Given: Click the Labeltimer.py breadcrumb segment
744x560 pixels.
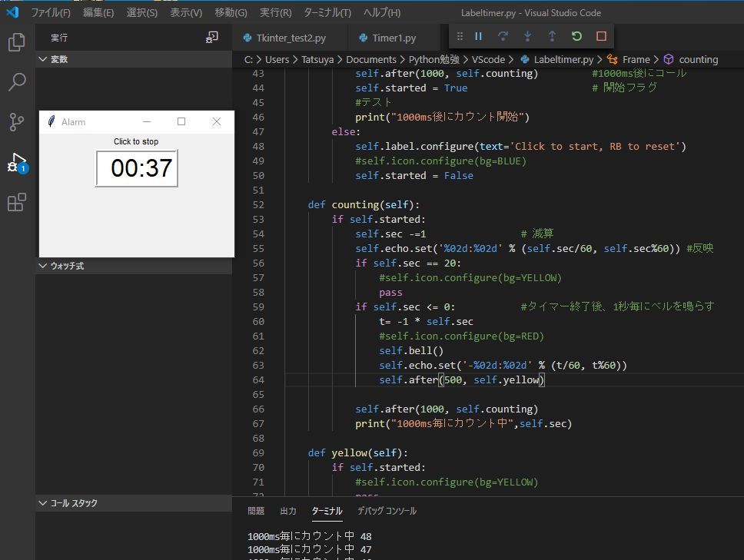Looking at the screenshot, I should click(563, 60).
